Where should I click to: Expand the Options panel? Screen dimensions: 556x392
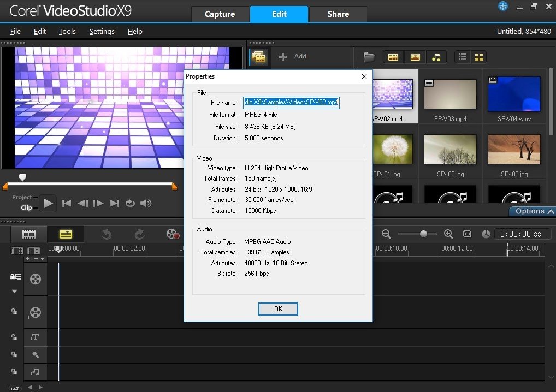pos(534,211)
